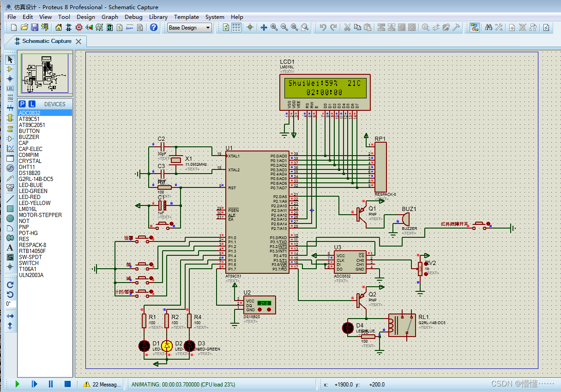561x392 pixels.
Task: Select DS18B20 in devices list
Action: click(29, 173)
